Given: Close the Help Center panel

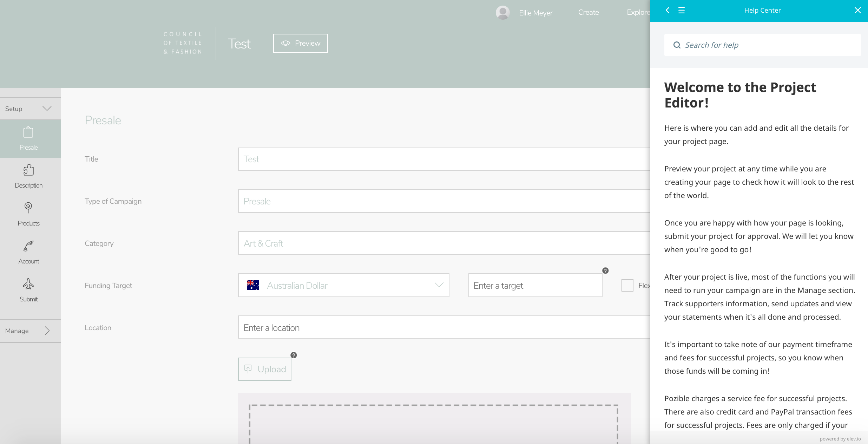Looking at the screenshot, I should [857, 10].
